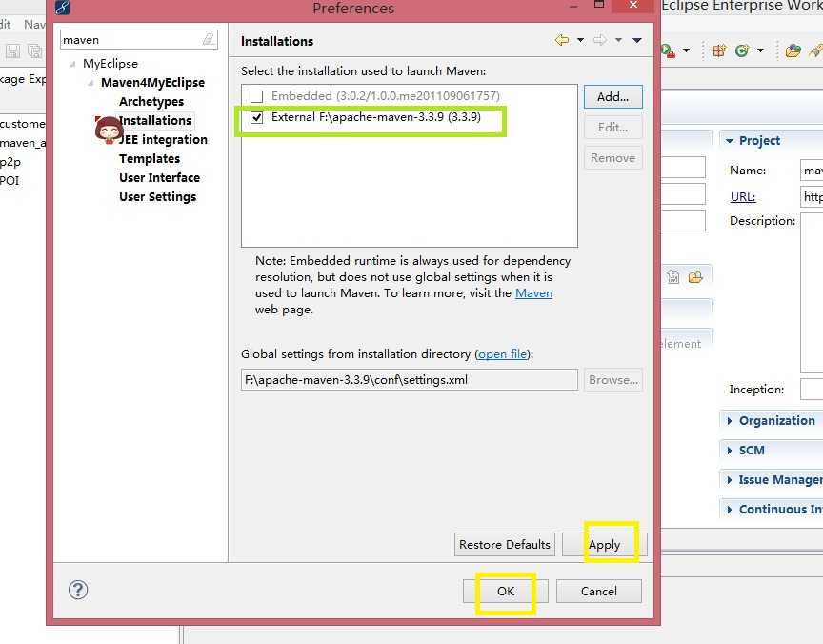Open the Preferences view menu triangle

coord(637,40)
